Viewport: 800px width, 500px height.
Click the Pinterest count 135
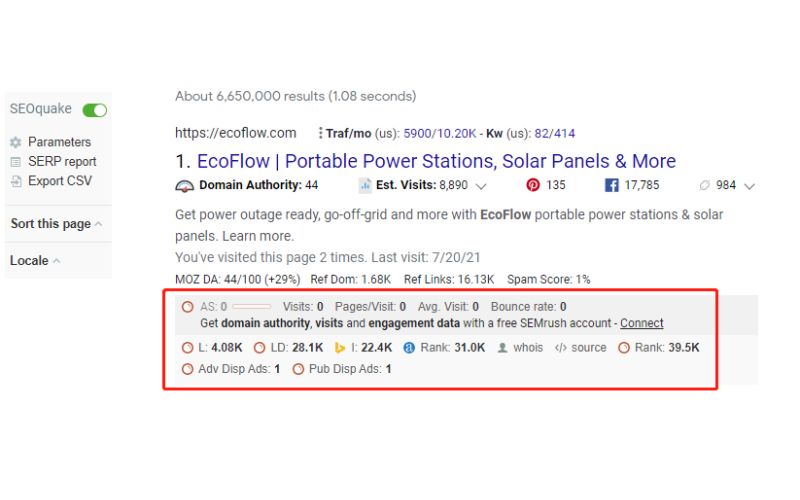(556, 185)
